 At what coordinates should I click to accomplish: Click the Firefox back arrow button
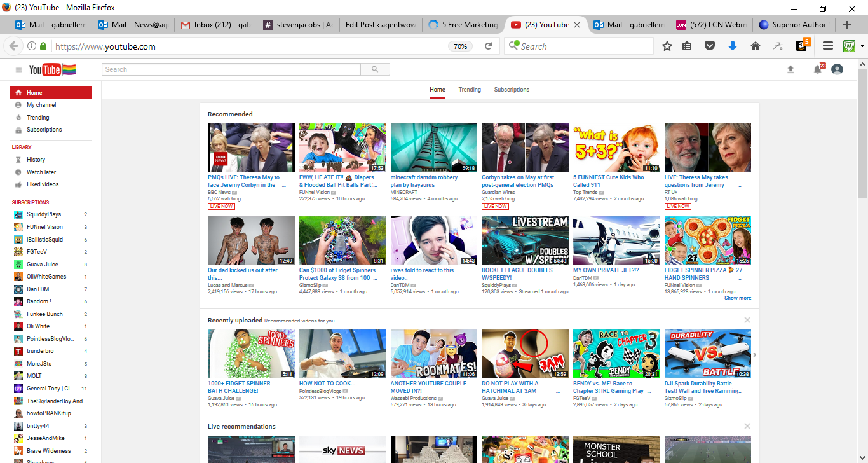(13, 46)
